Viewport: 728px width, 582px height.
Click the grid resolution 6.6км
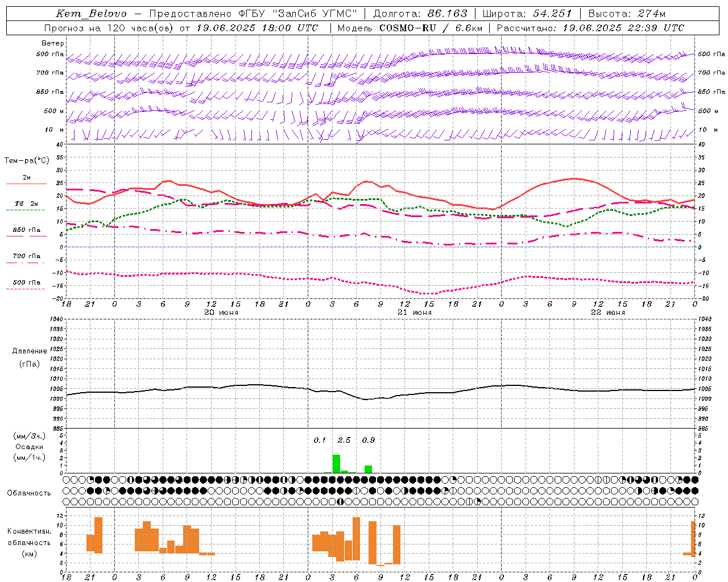(469, 28)
